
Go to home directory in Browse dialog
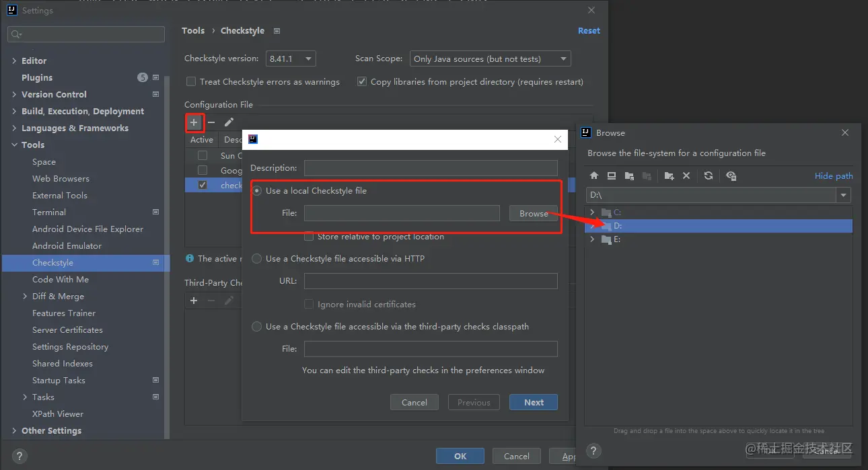[x=594, y=175]
